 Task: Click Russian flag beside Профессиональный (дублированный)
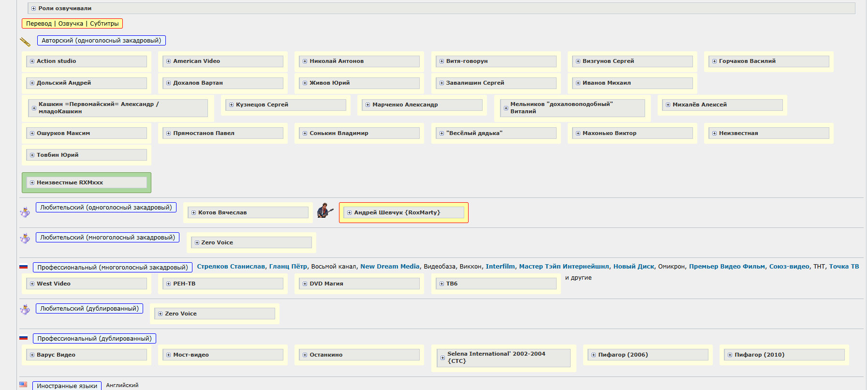click(x=23, y=338)
